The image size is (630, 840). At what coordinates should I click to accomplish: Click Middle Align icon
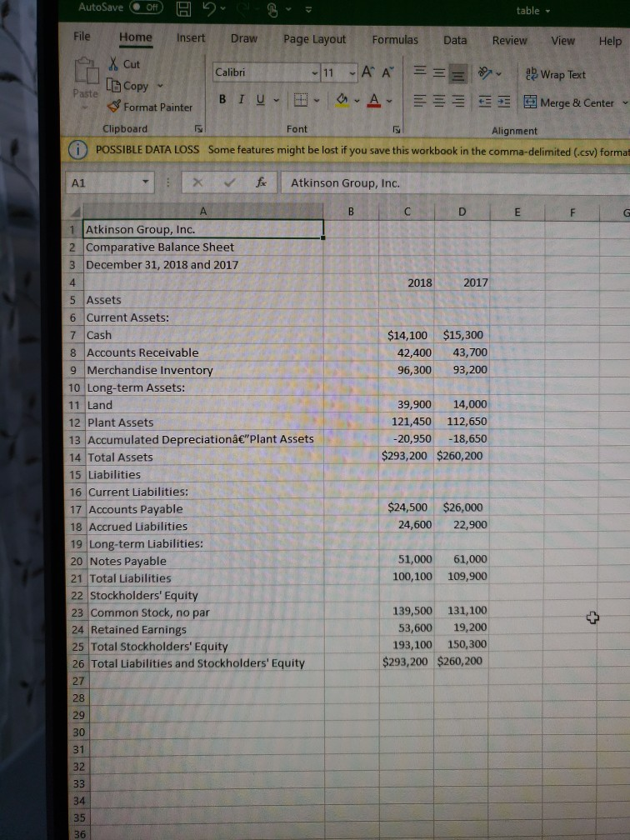[438, 72]
